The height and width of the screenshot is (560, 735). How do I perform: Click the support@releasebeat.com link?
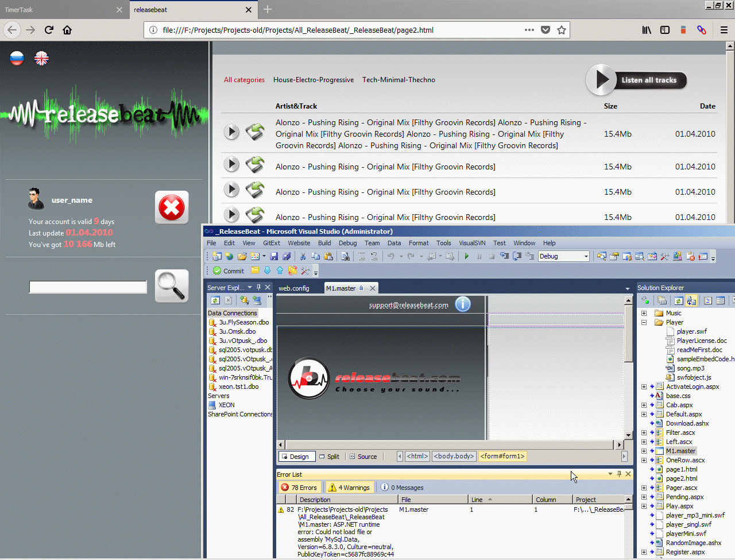click(x=408, y=305)
